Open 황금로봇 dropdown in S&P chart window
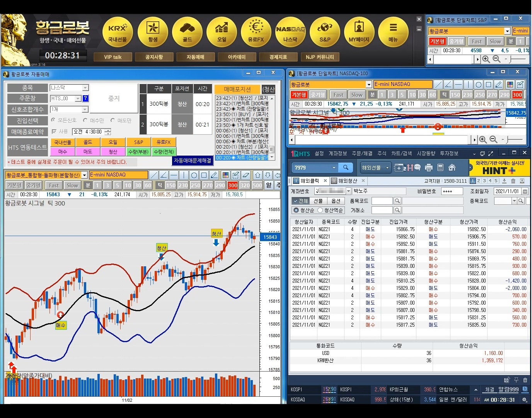 [x=507, y=31]
